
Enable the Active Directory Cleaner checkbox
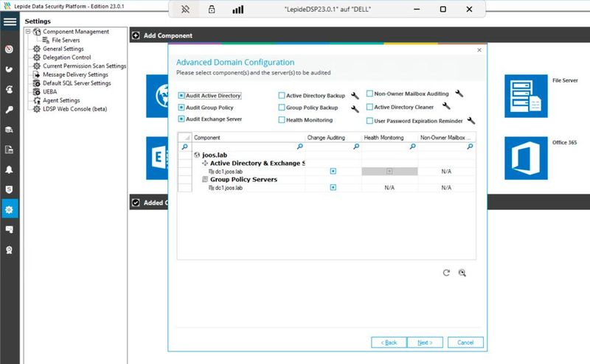pyautogui.click(x=369, y=107)
